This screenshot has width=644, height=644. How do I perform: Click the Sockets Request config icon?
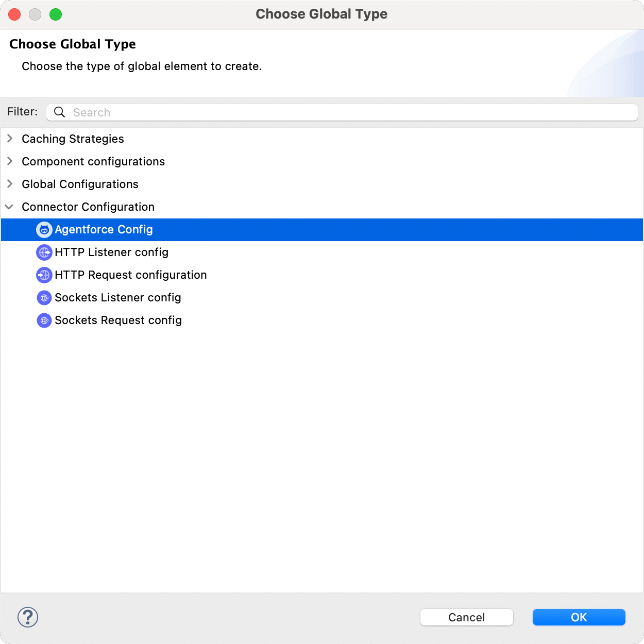(x=44, y=320)
